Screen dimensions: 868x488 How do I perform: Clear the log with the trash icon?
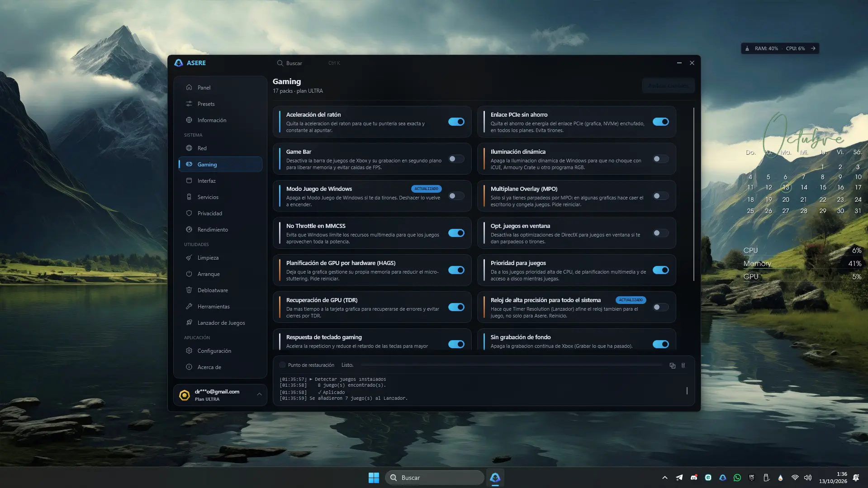tap(683, 365)
